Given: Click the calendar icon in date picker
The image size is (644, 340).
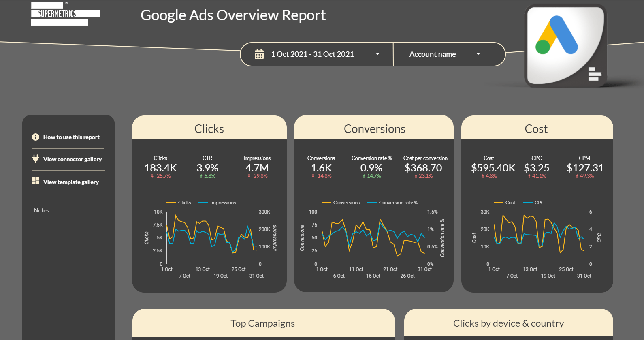Looking at the screenshot, I should click(259, 54).
